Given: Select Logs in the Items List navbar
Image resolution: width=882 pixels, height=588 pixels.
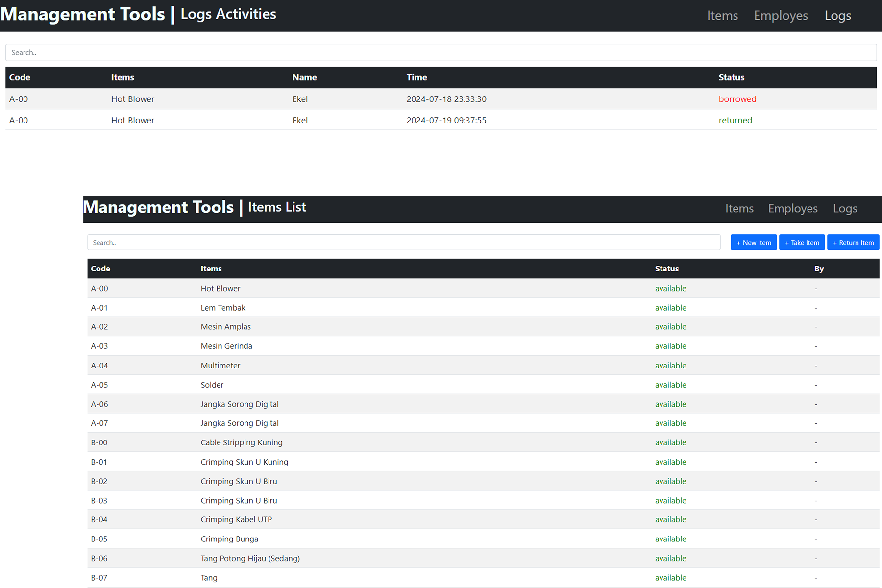Looking at the screenshot, I should [x=844, y=208].
